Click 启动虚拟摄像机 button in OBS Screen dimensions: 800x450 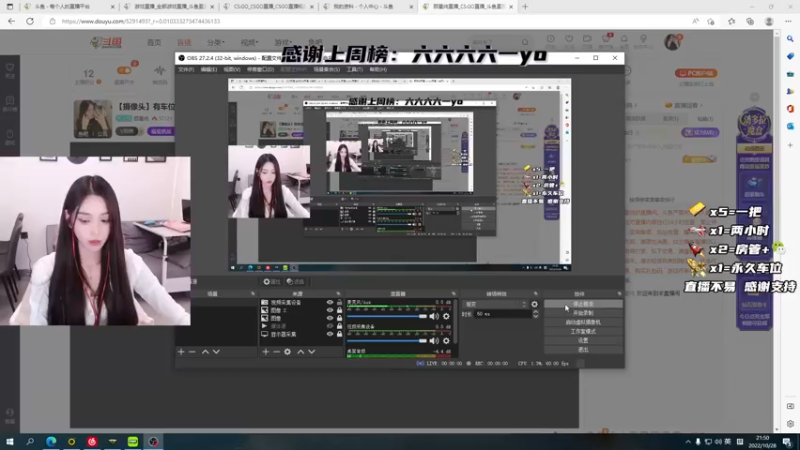coord(583,322)
